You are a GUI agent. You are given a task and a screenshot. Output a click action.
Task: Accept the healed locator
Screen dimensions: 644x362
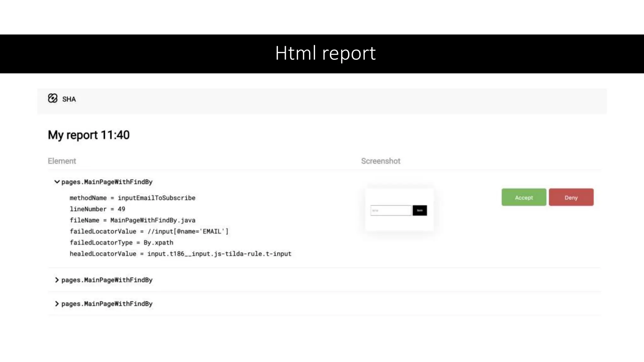(524, 197)
